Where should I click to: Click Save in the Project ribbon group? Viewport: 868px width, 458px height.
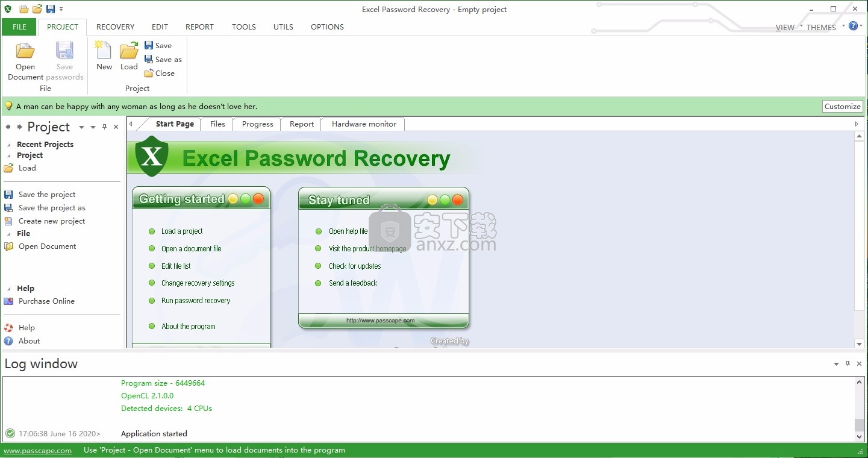[158, 45]
